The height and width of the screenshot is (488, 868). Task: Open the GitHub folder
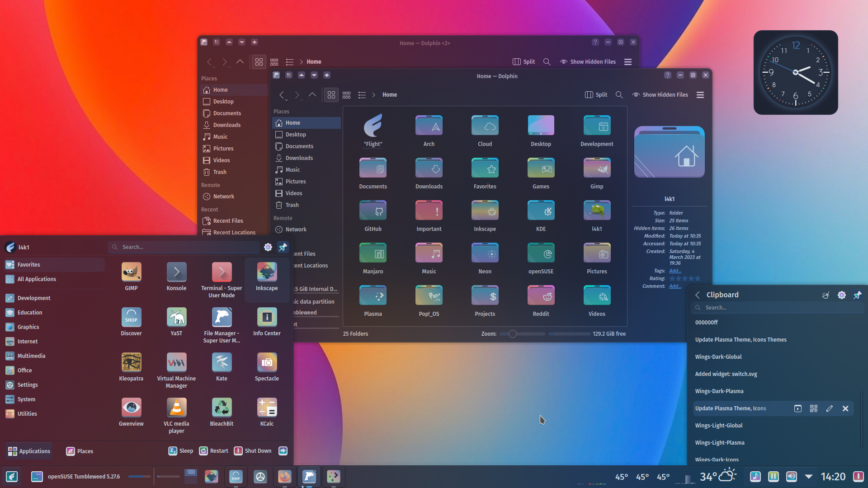(x=373, y=216)
